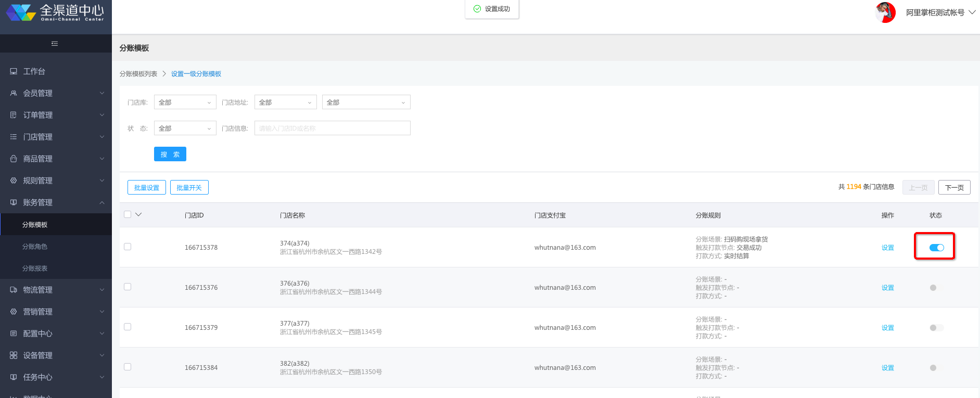Viewport: 980px width, 398px height.
Task: Toggle the status switch for store 166715379
Action: click(937, 328)
